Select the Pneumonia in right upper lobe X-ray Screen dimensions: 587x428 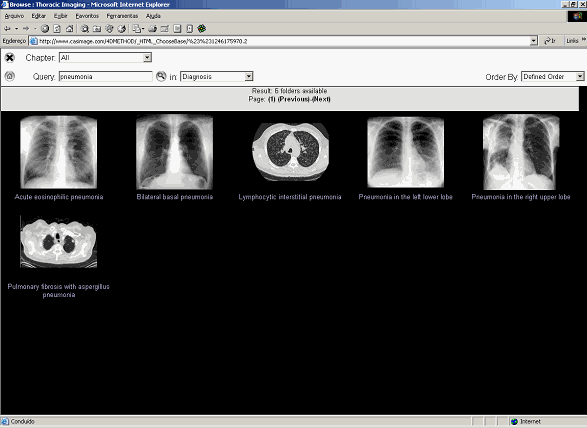pos(521,152)
